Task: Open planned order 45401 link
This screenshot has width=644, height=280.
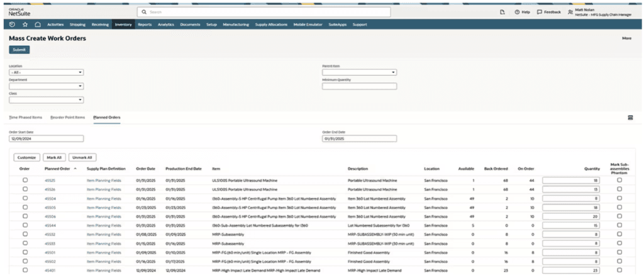Action: point(50,270)
